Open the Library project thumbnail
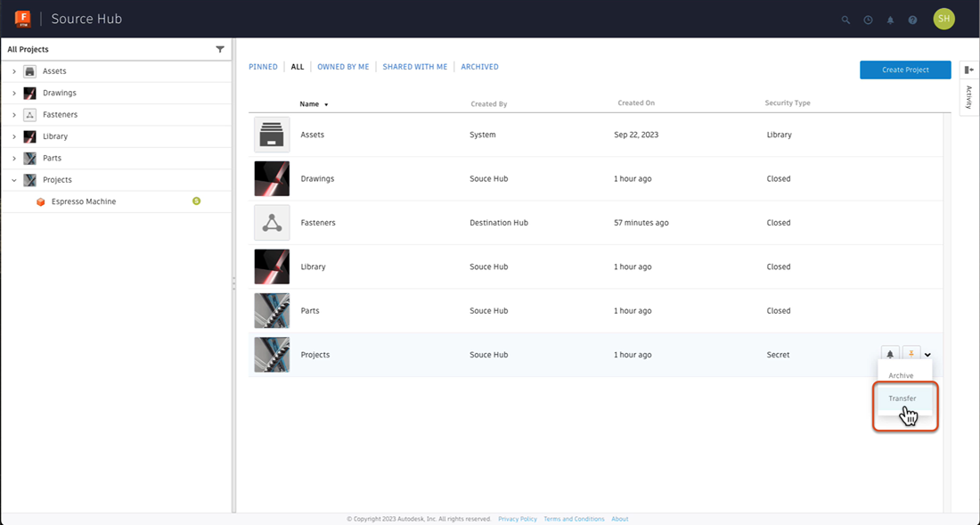Viewport: 980px width, 525px height. pos(272,267)
